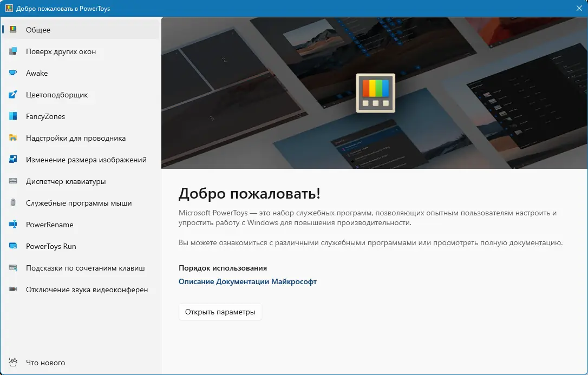Click the Поверх других окон icon
Image resolution: width=588 pixels, height=375 pixels.
(x=13, y=51)
